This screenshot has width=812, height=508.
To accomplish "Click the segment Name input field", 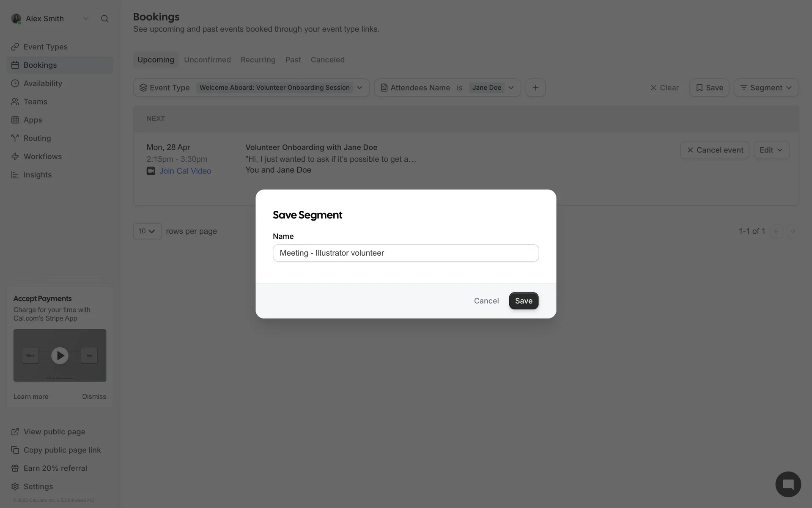I will 406,253.
